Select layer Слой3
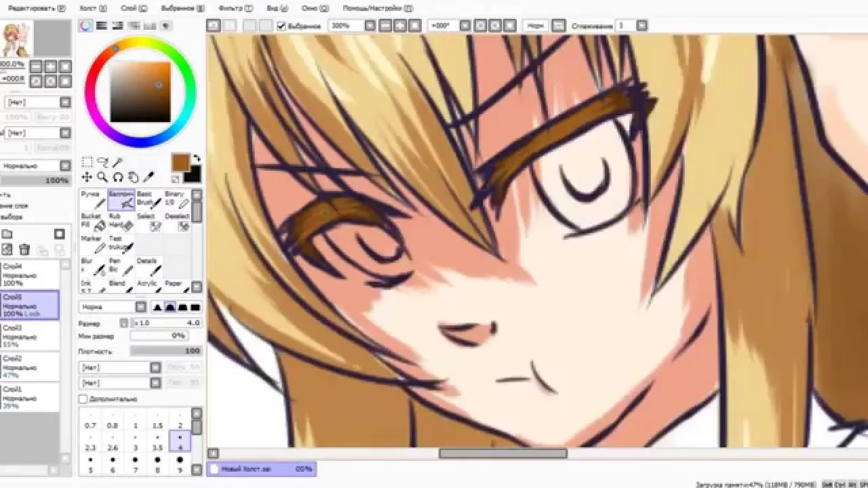The image size is (868, 488). [x=29, y=335]
